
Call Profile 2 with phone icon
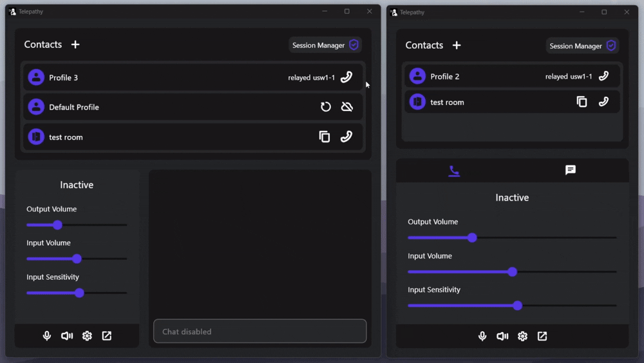pyautogui.click(x=603, y=76)
